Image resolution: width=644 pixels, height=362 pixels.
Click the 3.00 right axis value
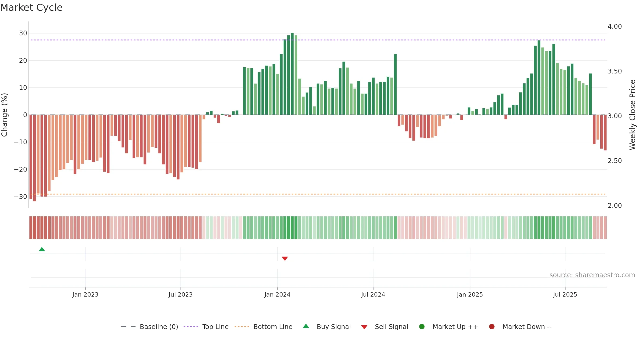615,116
